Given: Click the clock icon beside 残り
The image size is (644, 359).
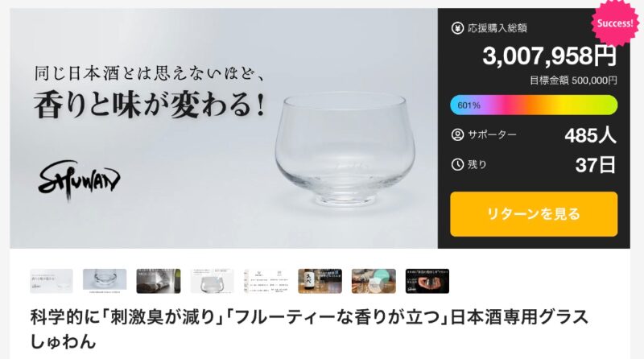Looking at the screenshot, I should 457,165.
